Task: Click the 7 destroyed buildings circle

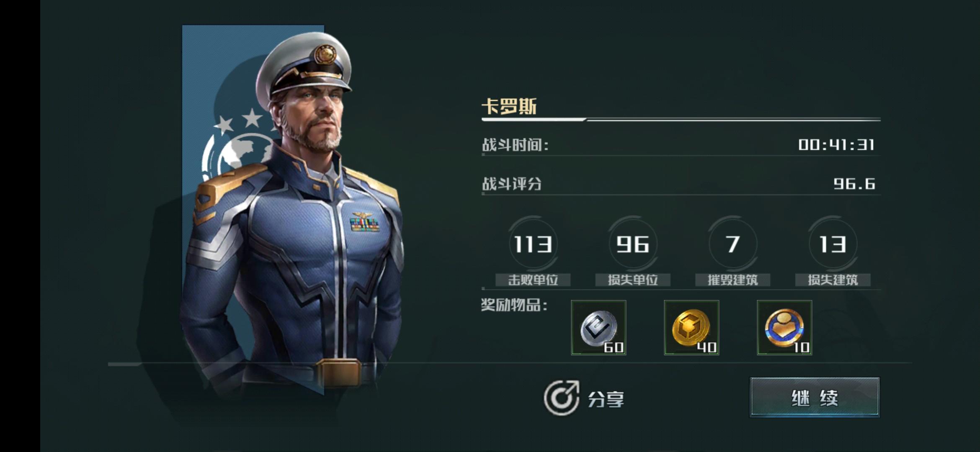Action: [732, 244]
